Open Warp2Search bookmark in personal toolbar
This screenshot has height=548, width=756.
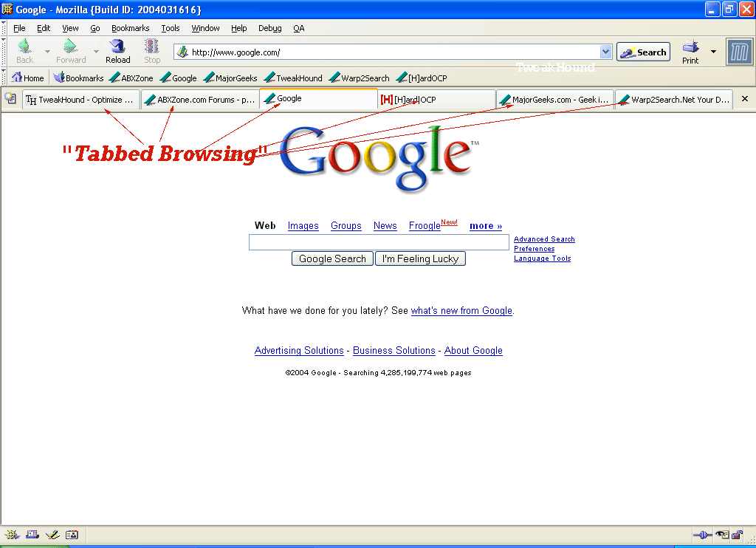pyautogui.click(x=360, y=78)
